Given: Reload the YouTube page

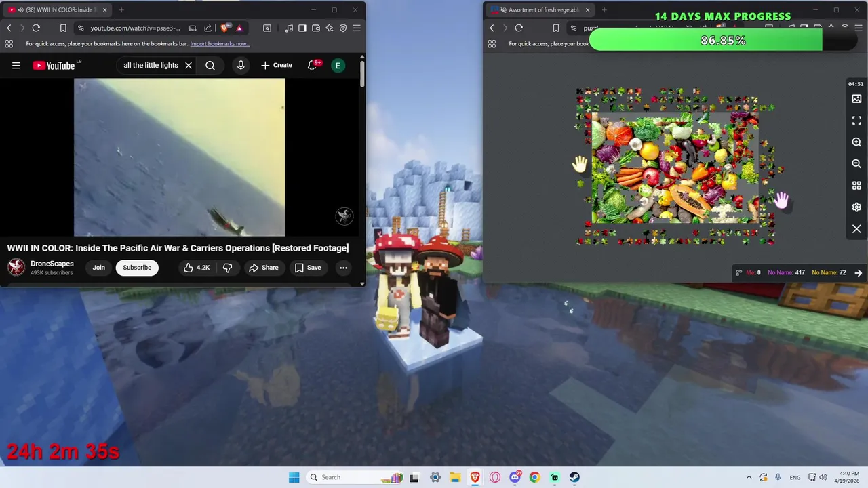Looking at the screenshot, I should [36, 28].
